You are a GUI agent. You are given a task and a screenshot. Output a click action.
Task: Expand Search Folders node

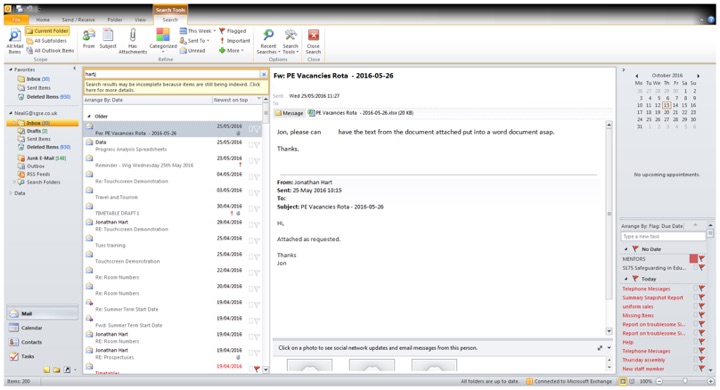click(x=14, y=182)
